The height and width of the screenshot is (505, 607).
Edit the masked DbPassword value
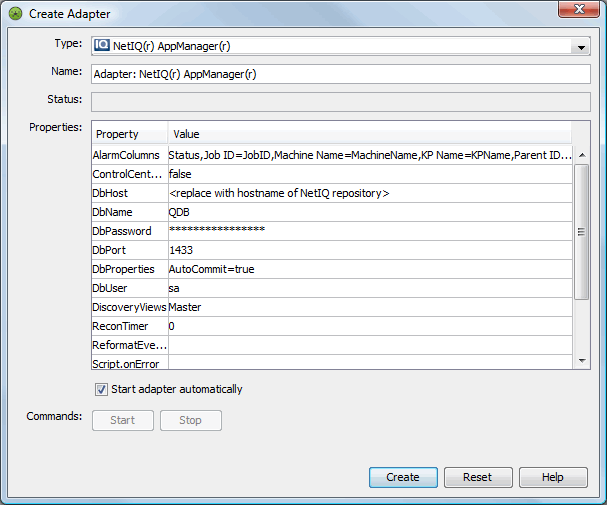[x=370, y=231]
